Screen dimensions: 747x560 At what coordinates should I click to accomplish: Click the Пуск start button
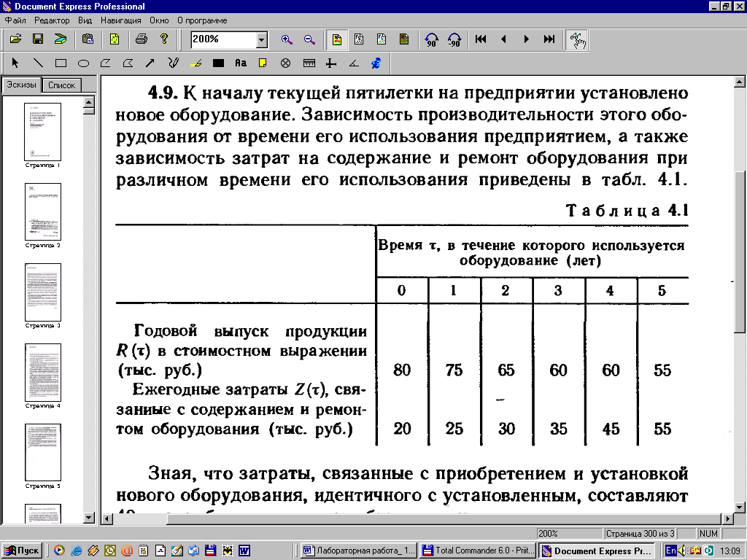click(22, 551)
